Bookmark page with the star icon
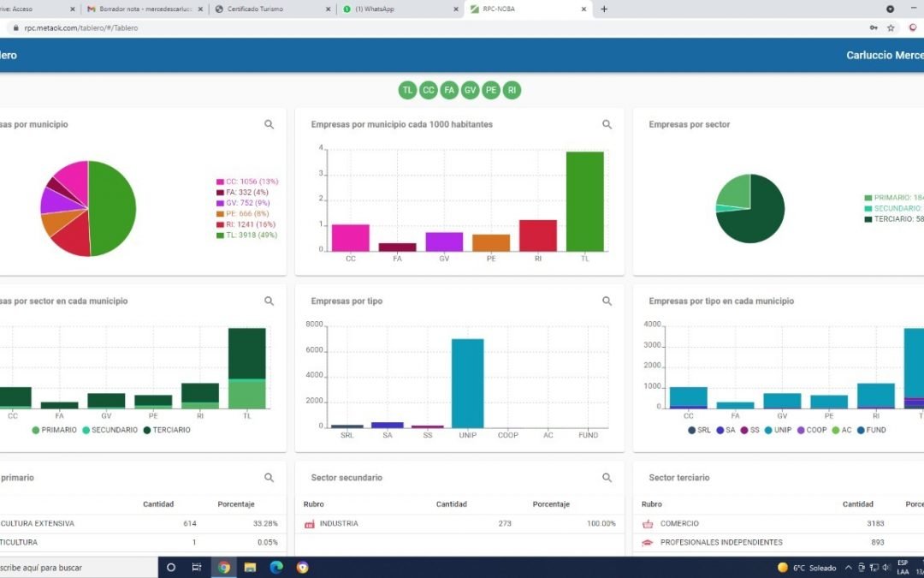 pos(891,27)
